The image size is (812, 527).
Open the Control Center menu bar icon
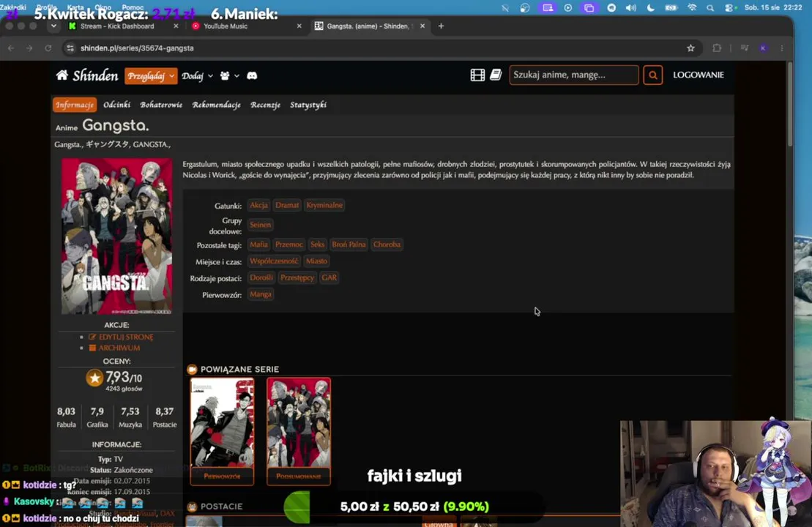click(x=730, y=8)
